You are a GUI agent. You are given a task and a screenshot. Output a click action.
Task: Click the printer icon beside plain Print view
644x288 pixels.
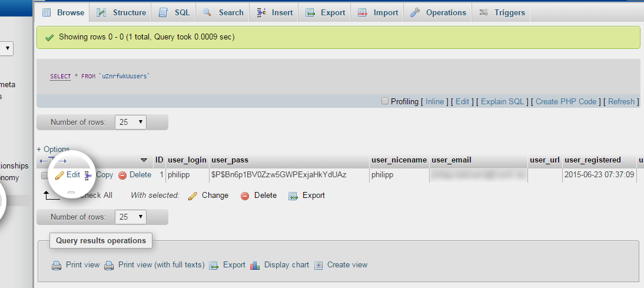pyautogui.click(x=57, y=266)
